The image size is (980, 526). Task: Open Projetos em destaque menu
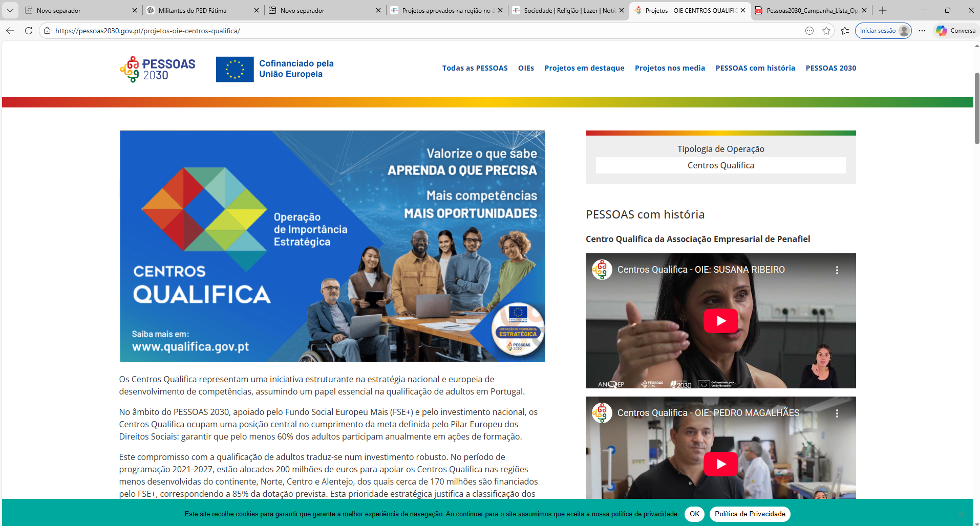click(584, 68)
